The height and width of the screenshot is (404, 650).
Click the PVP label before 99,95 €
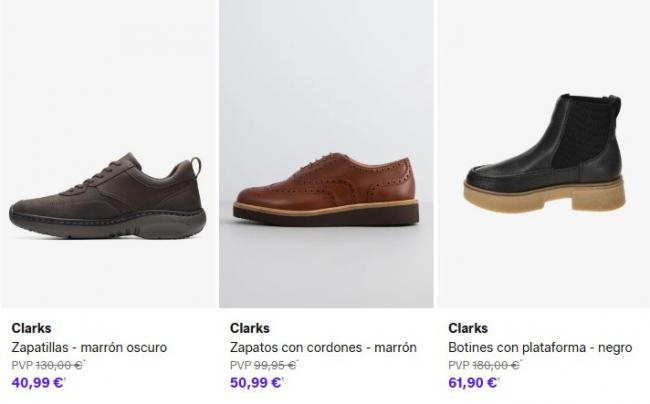coord(240,364)
